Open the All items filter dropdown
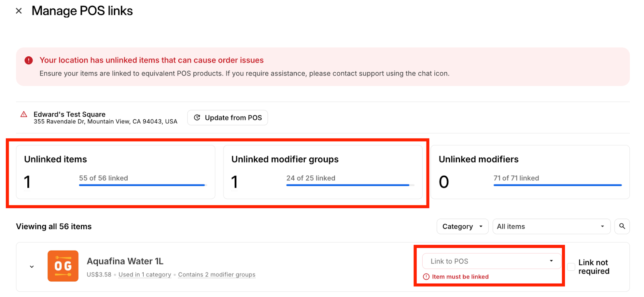 (x=551, y=226)
